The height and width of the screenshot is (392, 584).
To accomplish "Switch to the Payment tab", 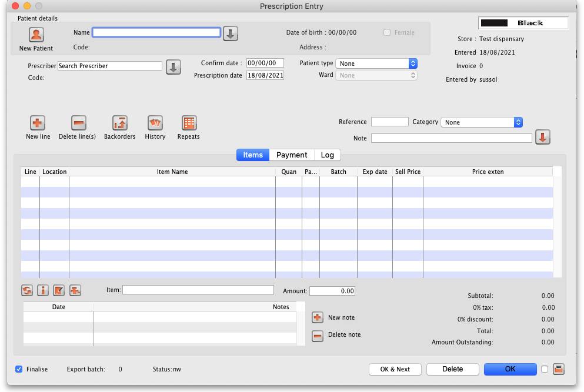I will [x=292, y=155].
